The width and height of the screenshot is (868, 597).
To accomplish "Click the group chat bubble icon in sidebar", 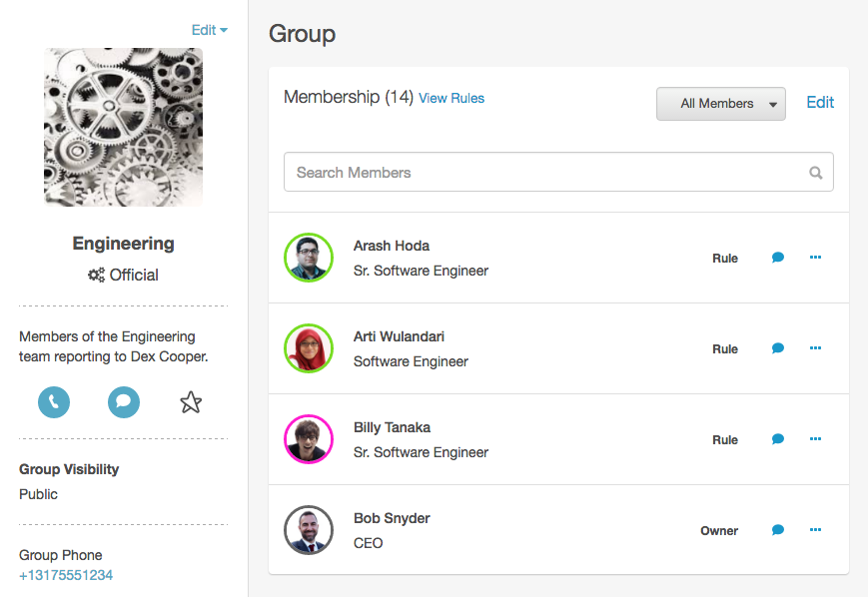I will [124, 402].
